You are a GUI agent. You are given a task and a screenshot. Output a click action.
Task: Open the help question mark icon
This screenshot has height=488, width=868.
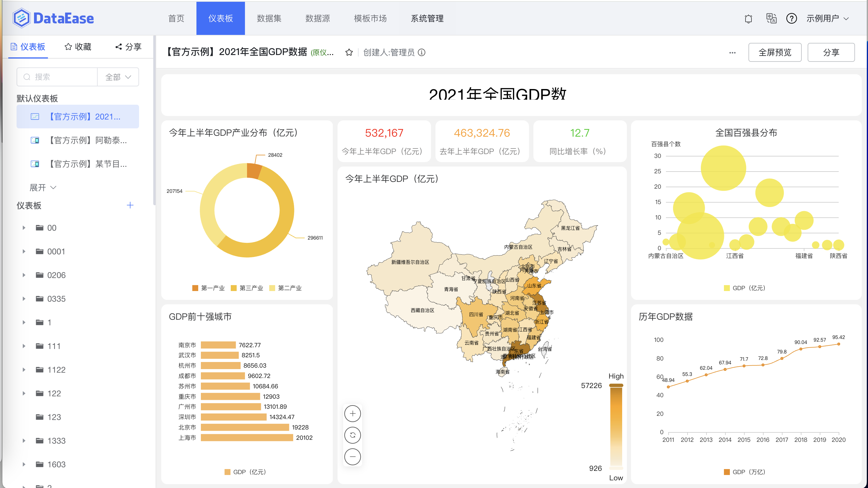click(x=791, y=18)
